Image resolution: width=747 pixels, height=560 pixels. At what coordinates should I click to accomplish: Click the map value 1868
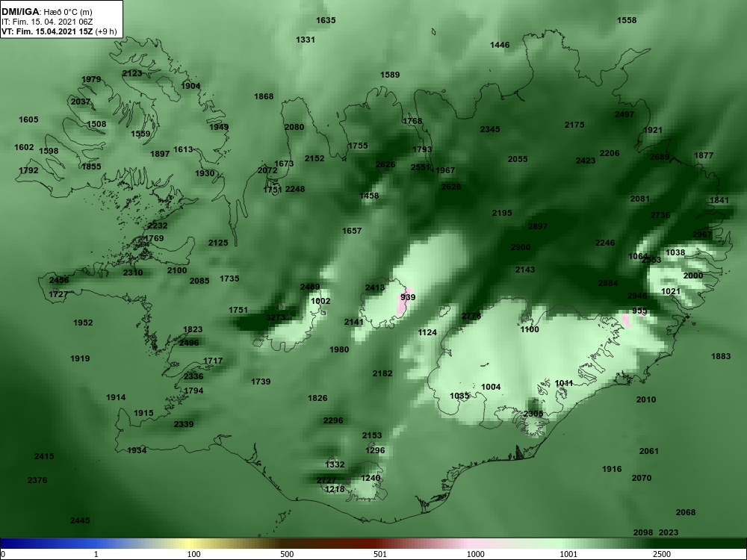[x=264, y=96]
